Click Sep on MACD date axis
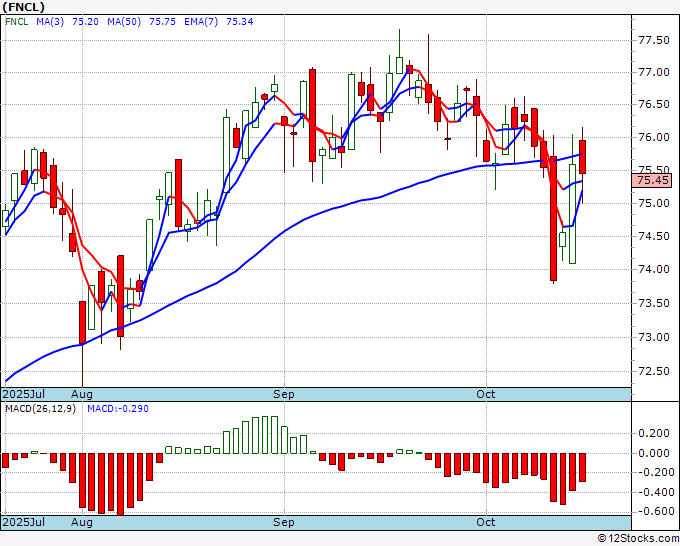This screenshot has width=680, height=546. click(x=284, y=522)
